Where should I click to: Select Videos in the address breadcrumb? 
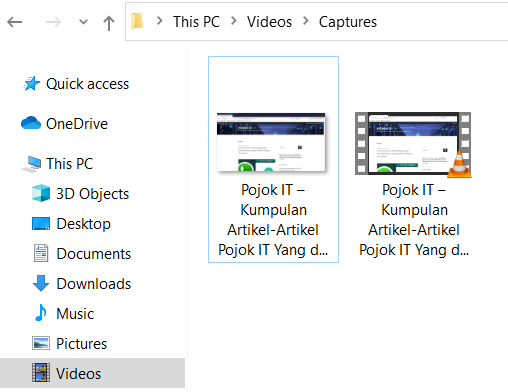pos(269,22)
